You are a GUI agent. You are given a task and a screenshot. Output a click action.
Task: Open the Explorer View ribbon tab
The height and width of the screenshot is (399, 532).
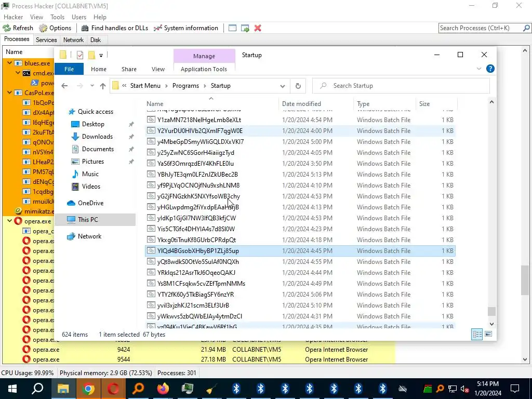tap(158, 69)
